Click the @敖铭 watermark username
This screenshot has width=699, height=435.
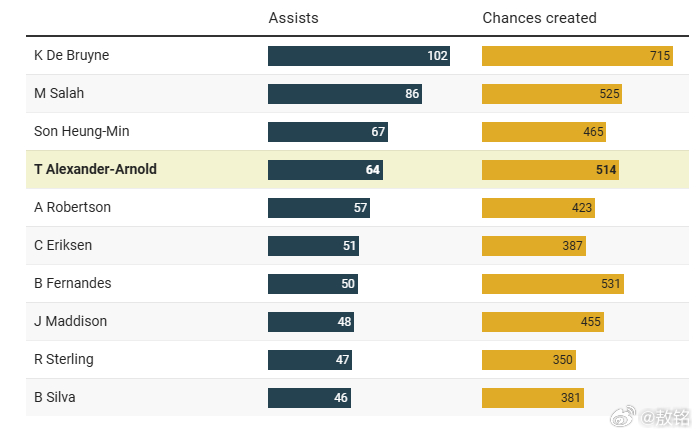(665, 417)
